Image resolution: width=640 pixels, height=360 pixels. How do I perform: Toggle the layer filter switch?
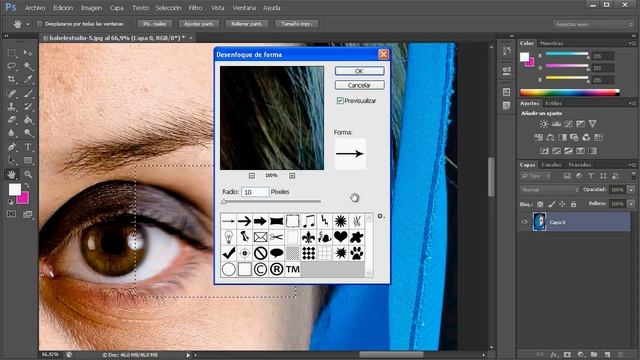[x=633, y=176]
